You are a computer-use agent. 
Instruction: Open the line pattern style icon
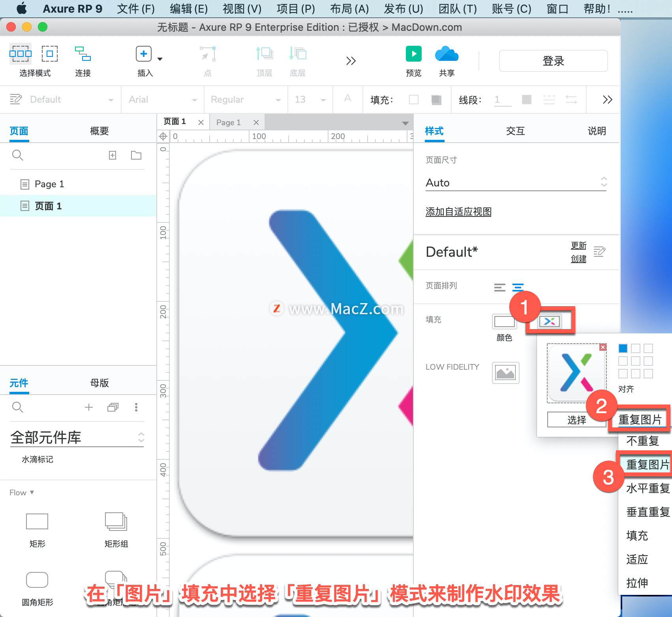pos(549,100)
